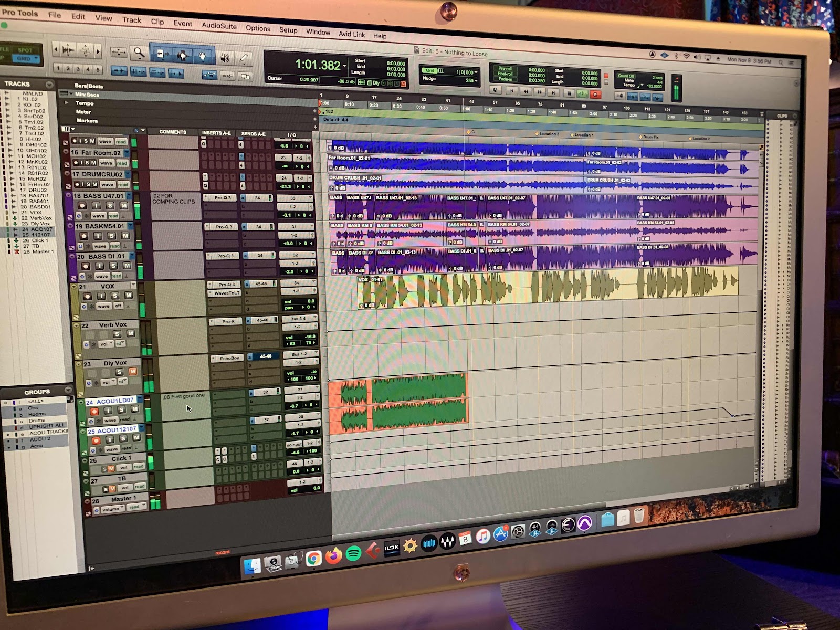Mute the 22 Verb Vox track
Screen dimensions: 840x630
click(130, 333)
